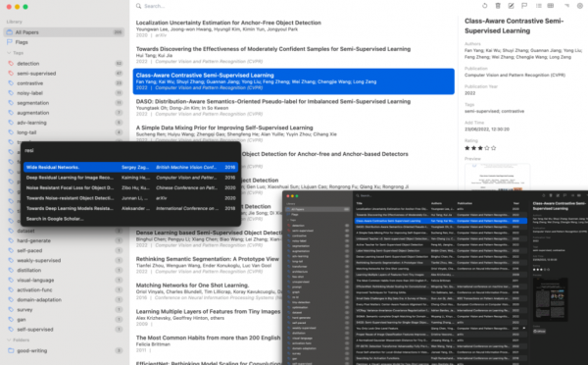588x365 pixels.
Task: Select 'Matching Networks for One Shot Learning.' paper
Action: (x=208, y=291)
